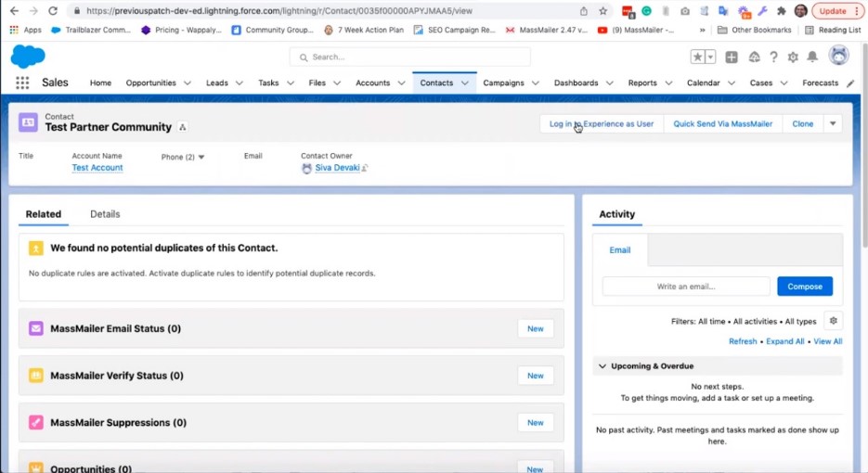The width and height of the screenshot is (868, 473).
Task: Go back in browser
Action: (15, 11)
